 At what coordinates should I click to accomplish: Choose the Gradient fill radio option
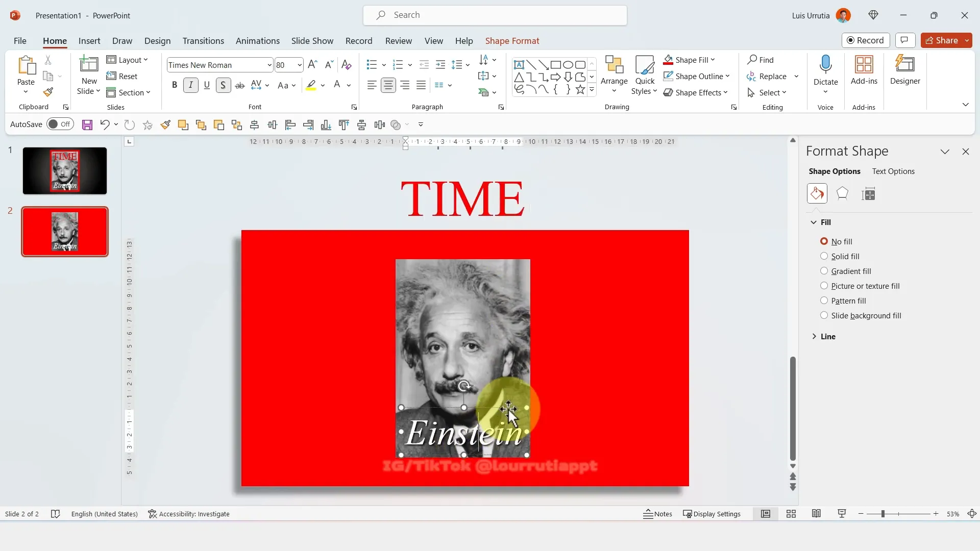[824, 271]
